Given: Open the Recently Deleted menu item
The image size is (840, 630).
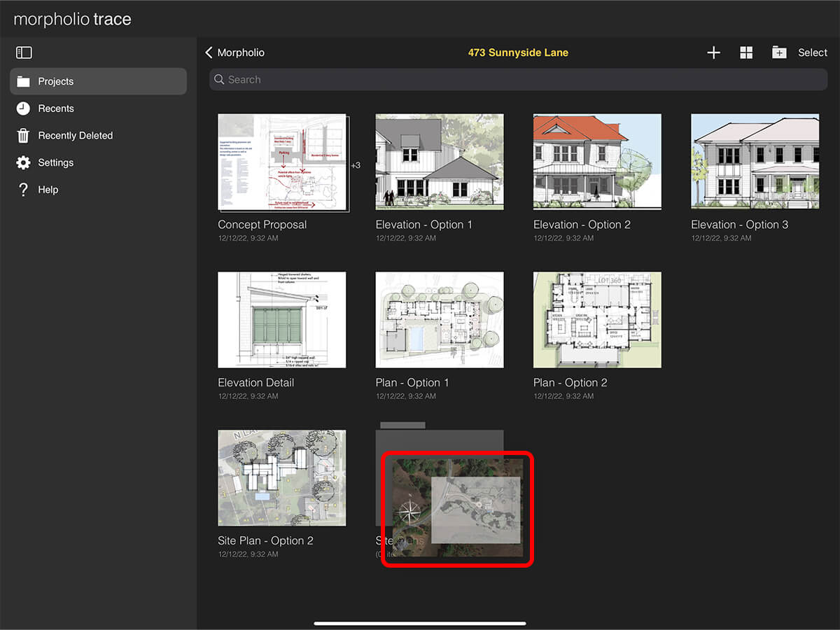Looking at the screenshot, I should click(x=75, y=136).
